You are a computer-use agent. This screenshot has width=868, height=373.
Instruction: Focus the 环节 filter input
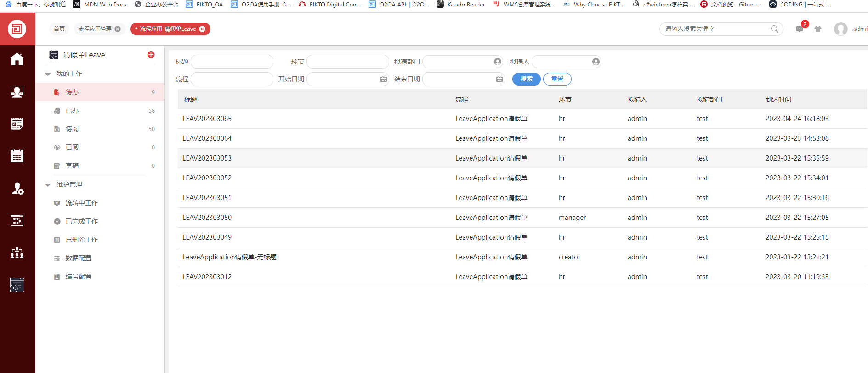point(348,62)
